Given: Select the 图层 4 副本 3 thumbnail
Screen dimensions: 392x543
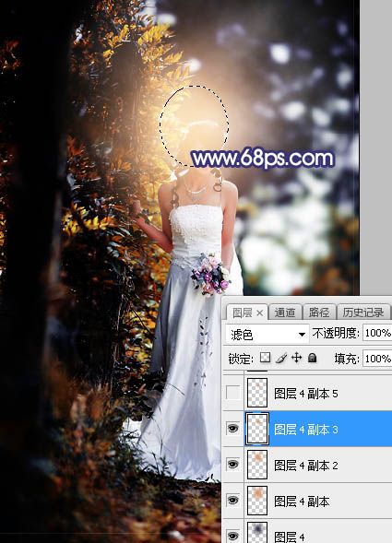Looking at the screenshot, I should pyautogui.click(x=257, y=429).
